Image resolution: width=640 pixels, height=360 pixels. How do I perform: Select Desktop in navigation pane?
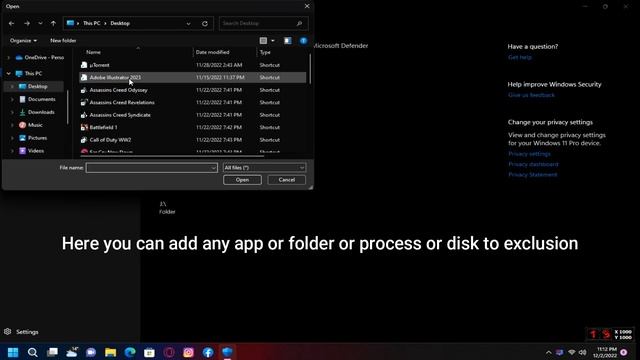point(38,87)
